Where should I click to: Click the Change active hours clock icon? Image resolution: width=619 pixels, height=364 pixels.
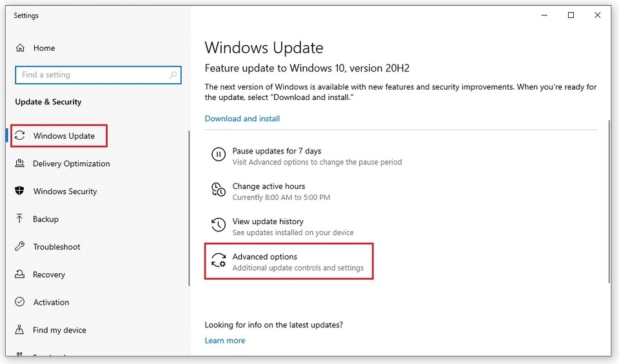click(x=219, y=189)
